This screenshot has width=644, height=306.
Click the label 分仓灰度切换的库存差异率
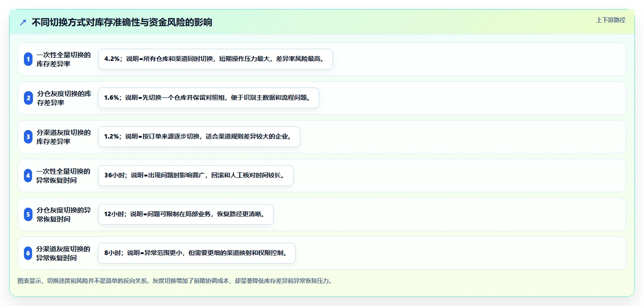tap(64, 98)
